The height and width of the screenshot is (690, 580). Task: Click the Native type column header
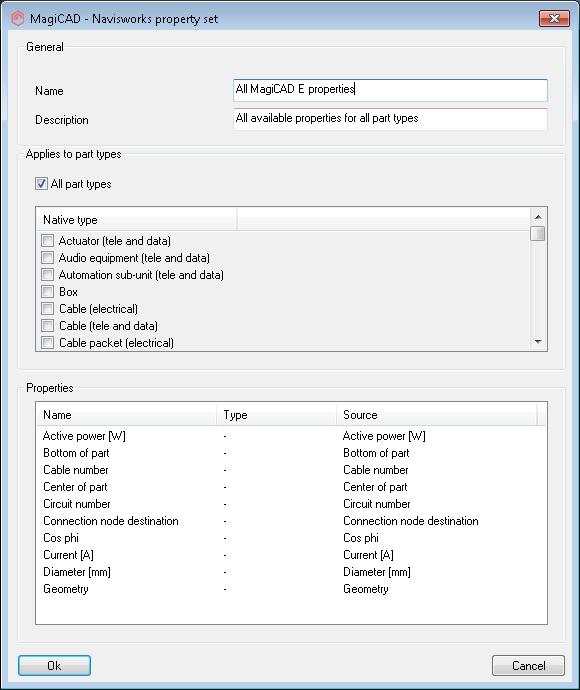137,220
